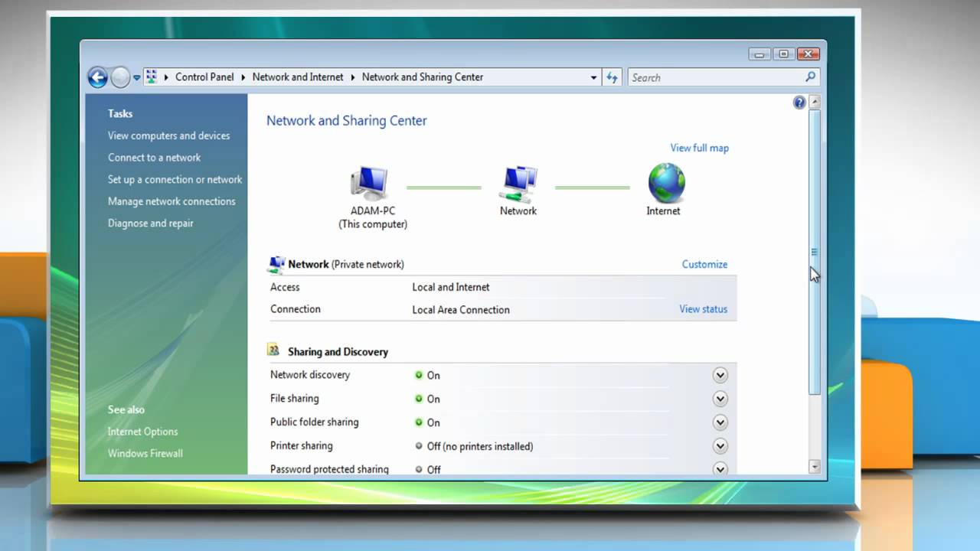
Task: Open Set up a connection or network
Action: coord(175,179)
